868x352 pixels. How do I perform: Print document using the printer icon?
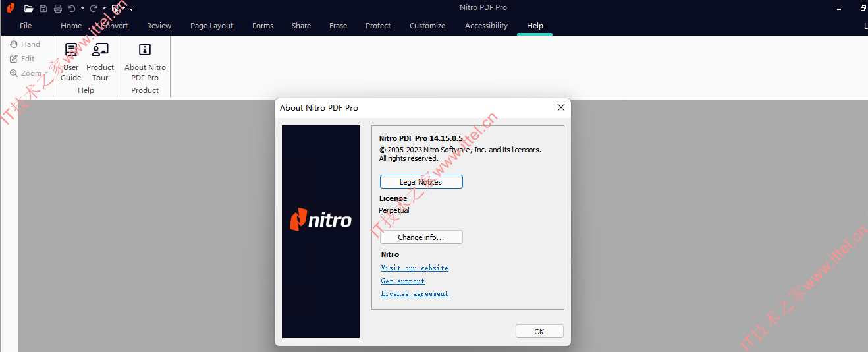click(58, 8)
